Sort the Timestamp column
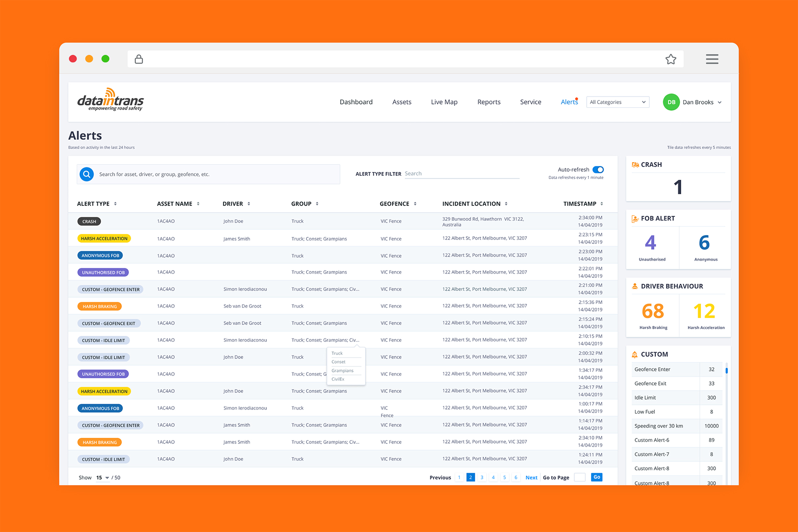 click(602, 204)
